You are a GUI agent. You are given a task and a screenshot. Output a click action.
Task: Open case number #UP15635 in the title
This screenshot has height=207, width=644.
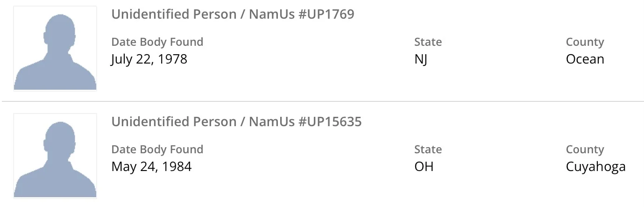point(330,122)
